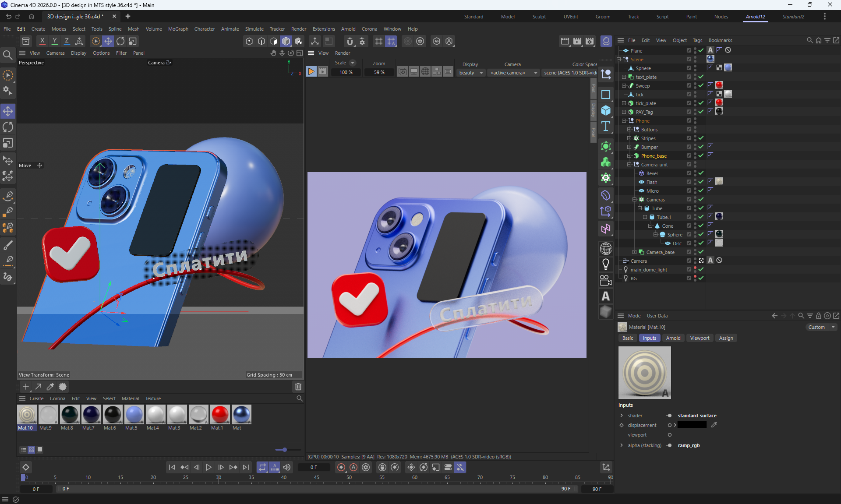841x504 pixels.
Task: Play the timeline animation forward
Action: pyautogui.click(x=209, y=467)
